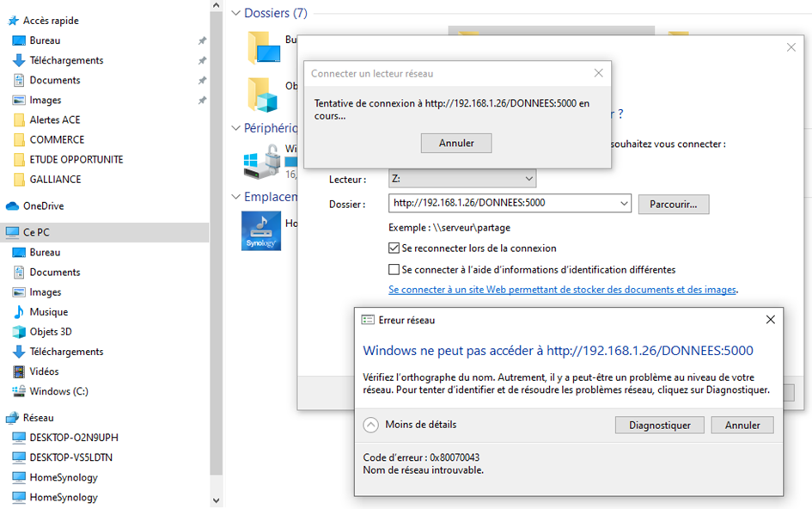Open Documents under Ce PC
Viewport: 812px width, 509px height.
click(x=54, y=272)
